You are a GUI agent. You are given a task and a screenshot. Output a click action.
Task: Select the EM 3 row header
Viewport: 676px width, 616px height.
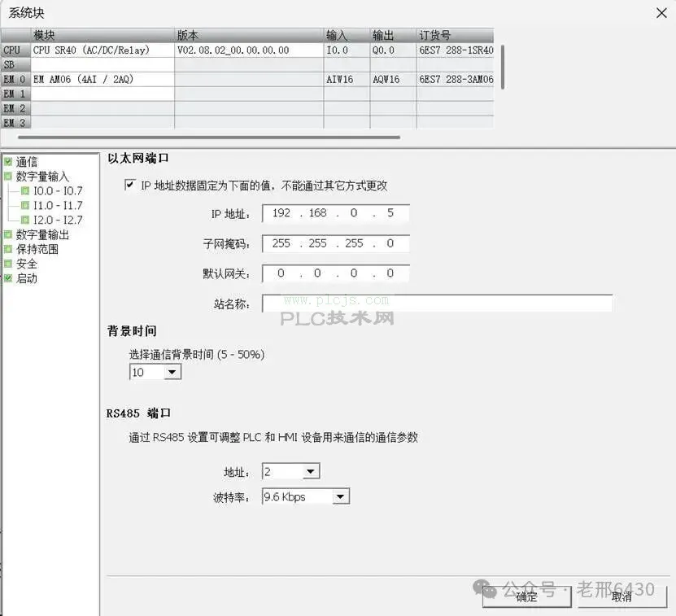pos(15,123)
